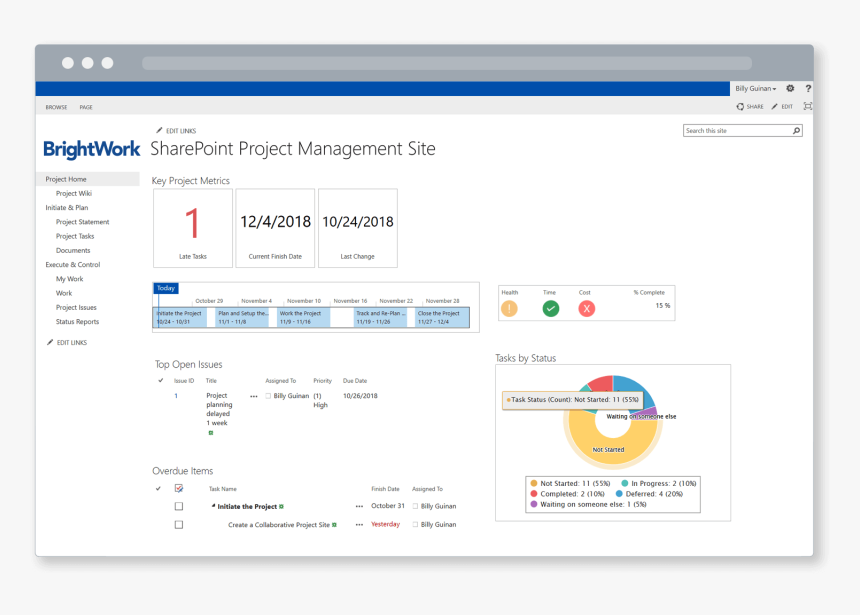Click the green Time status check icon
This screenshot has height=615, width=860.
click(x=550, y=308)
